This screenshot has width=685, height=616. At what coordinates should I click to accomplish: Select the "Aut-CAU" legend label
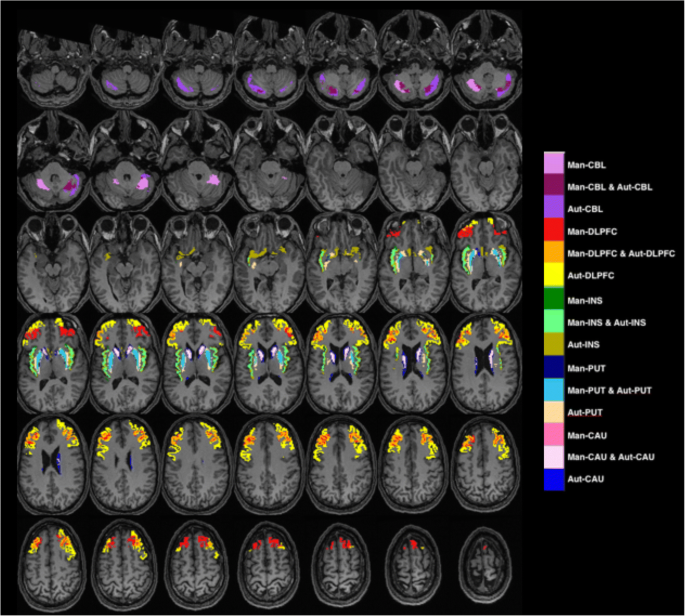pyautogui.click(x=585, y=479)
